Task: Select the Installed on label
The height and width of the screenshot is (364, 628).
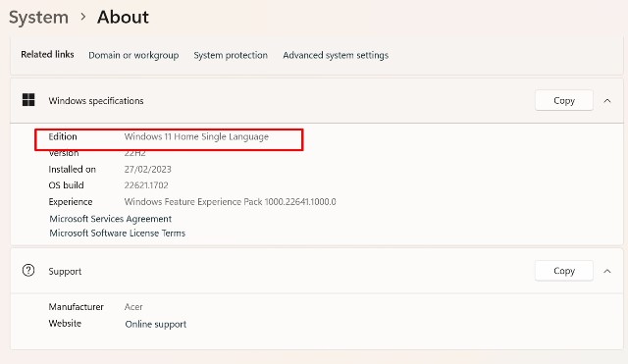Action: [x=72, y=170]
